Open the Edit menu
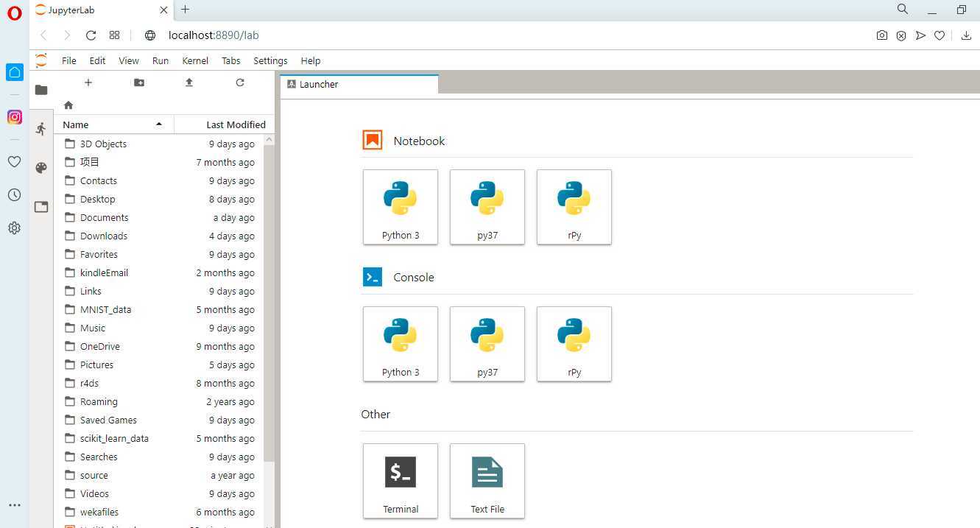980x528 pixels. click(x=97, y=60)
